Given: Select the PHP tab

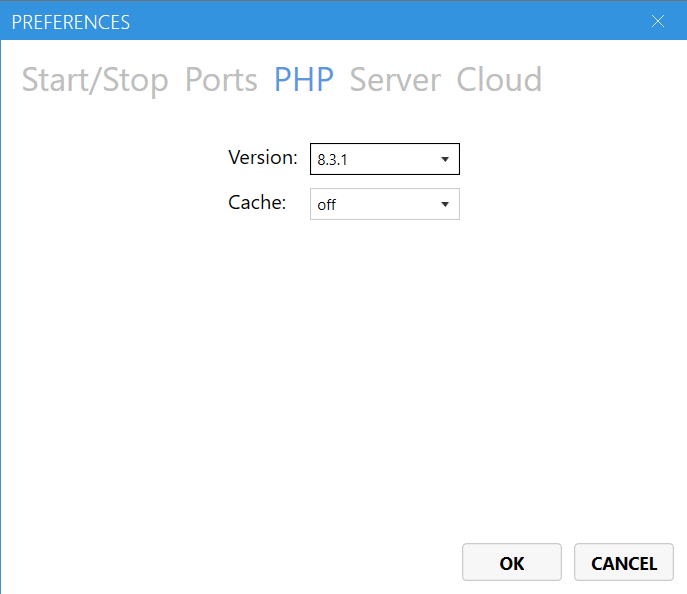Looking at the screenshot, I should (304, 80).
